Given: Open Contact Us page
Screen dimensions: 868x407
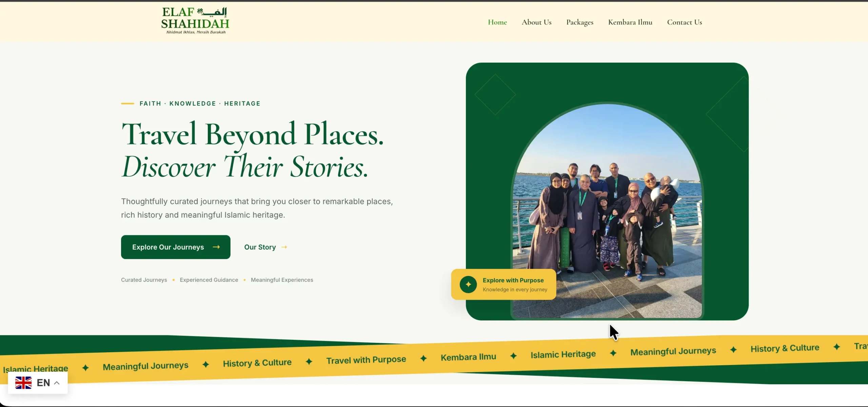Looking at the screenshot, I should click(684, 22).
